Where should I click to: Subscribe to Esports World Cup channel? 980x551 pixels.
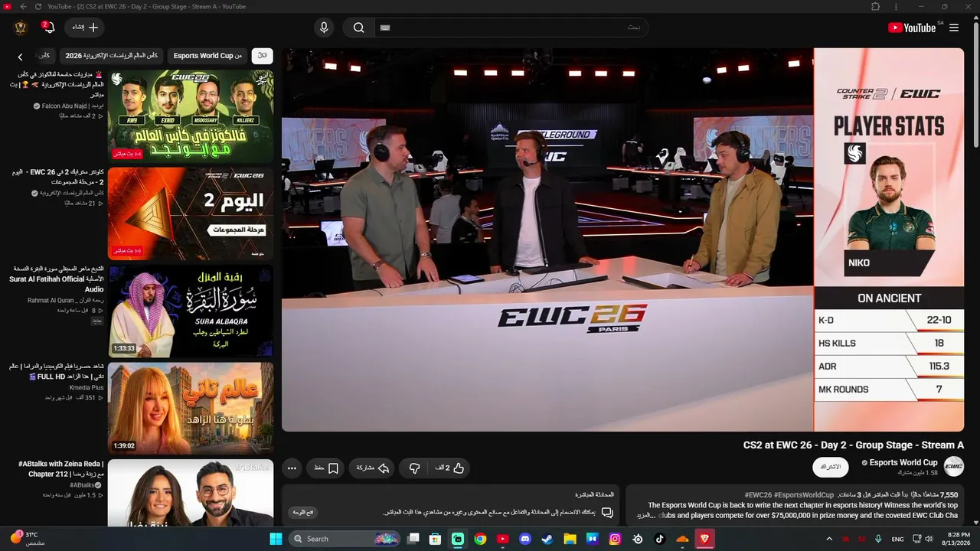[831, 467]
